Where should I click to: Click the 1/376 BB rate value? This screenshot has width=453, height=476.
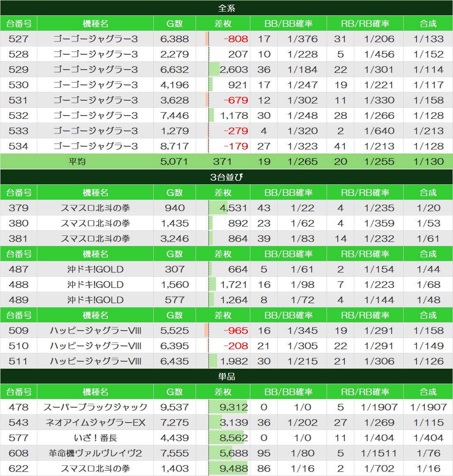[303, 39]
